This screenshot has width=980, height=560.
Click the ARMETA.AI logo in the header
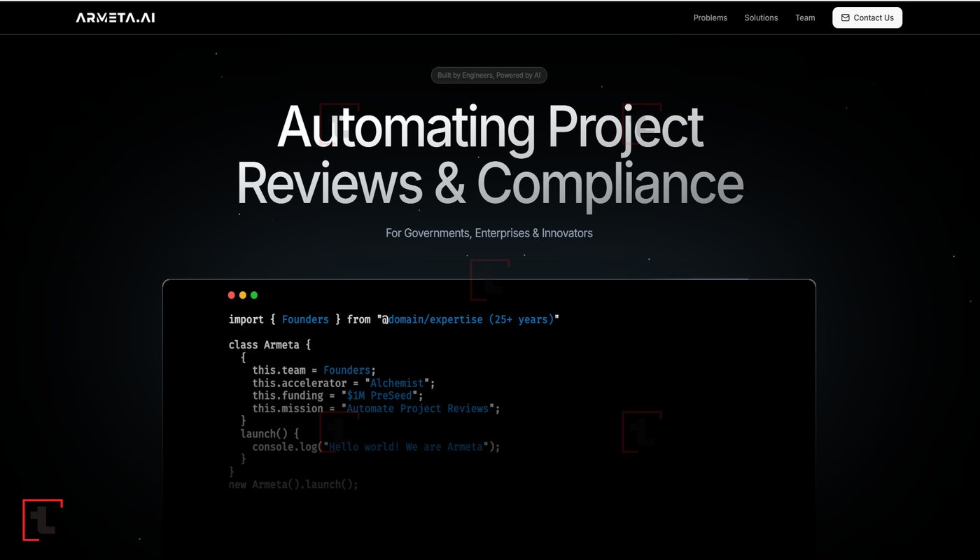pyautogui.click(x=115, y=17)
